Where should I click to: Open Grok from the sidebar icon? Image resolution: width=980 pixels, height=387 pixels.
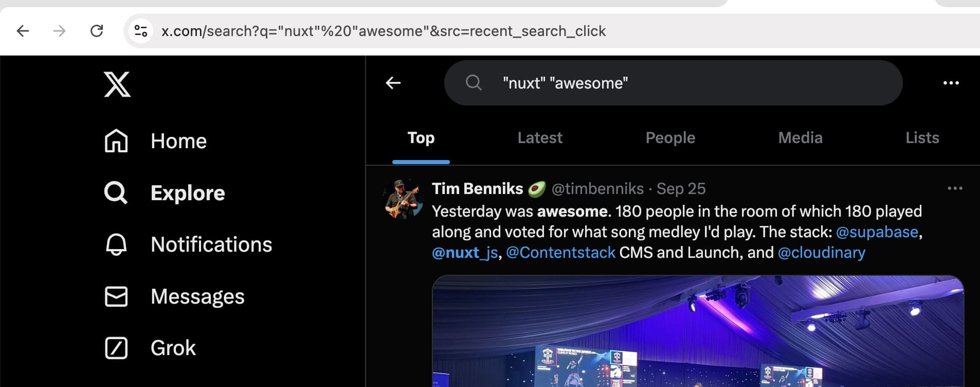click(x=116, y=347)
